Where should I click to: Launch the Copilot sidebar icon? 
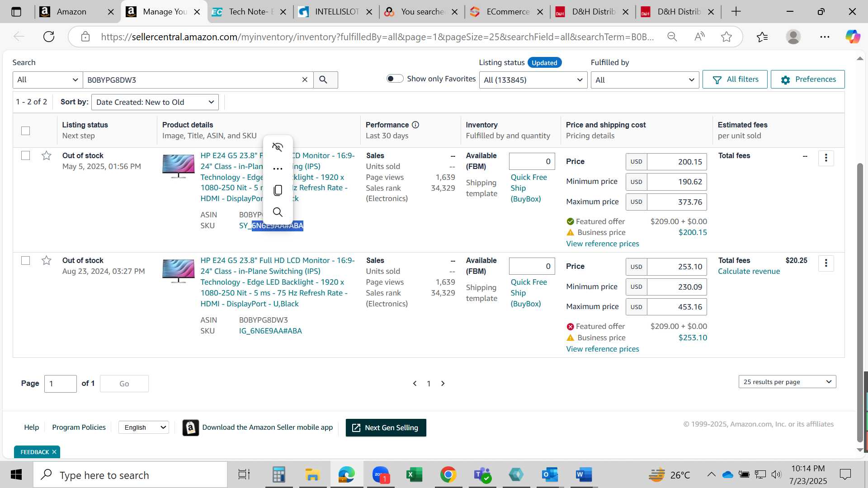[x=853, y=37]
